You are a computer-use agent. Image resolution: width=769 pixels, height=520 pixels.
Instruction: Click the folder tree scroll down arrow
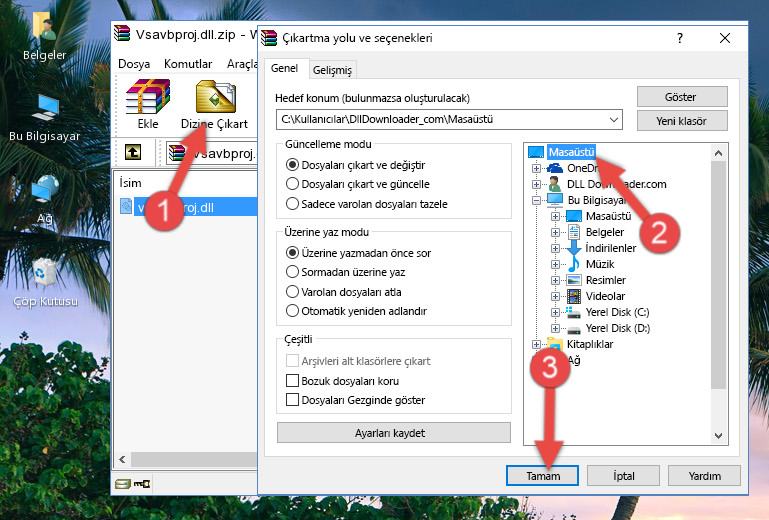718,436
